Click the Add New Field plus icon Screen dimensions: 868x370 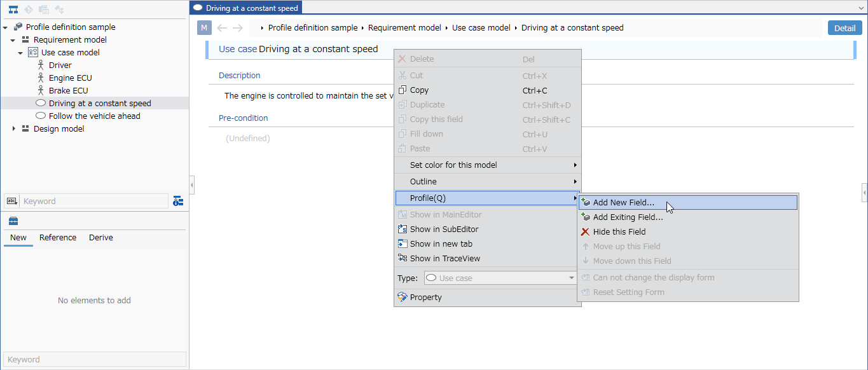[586, 202]
